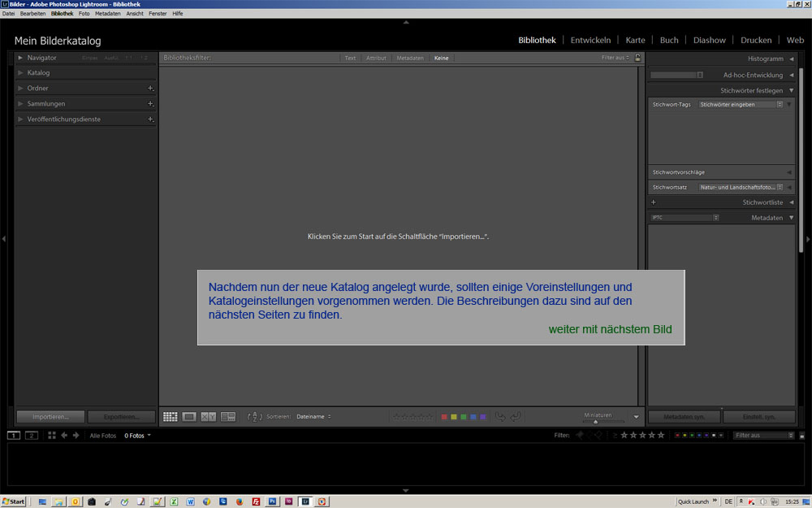Open Compare view (X|Y) icon

(x=209, y=417)
